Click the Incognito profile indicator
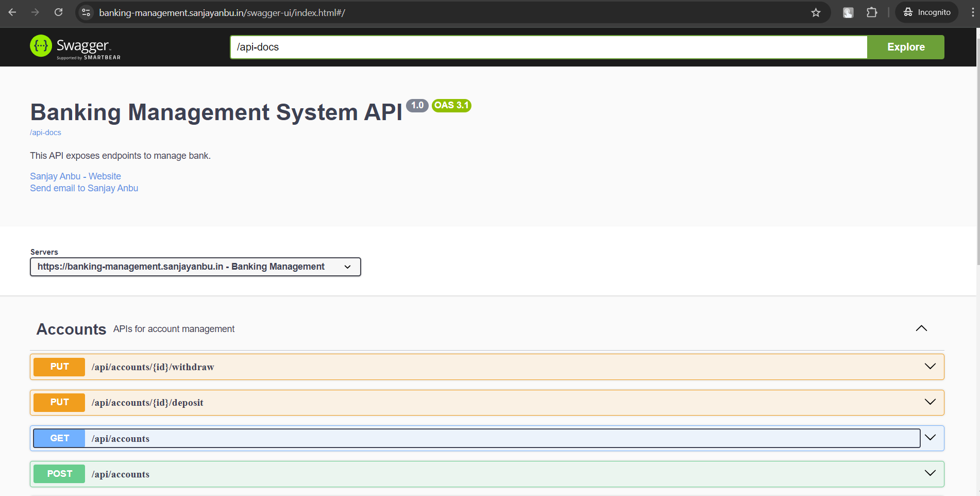The width and height of the screenshot is (980, 496). pyautogui.click(x=926, y=12)
